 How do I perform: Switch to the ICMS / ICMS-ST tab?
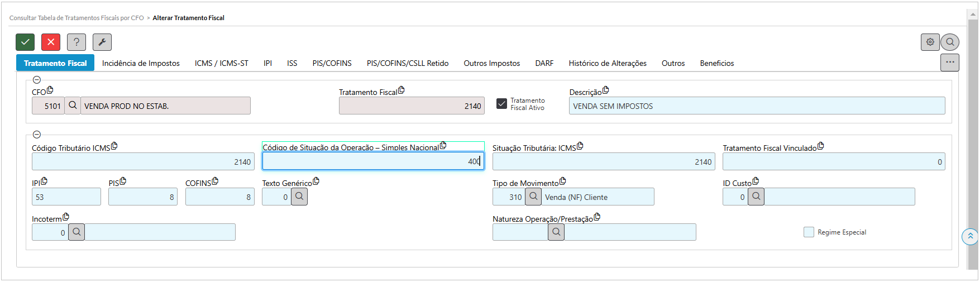click(221, 63)
